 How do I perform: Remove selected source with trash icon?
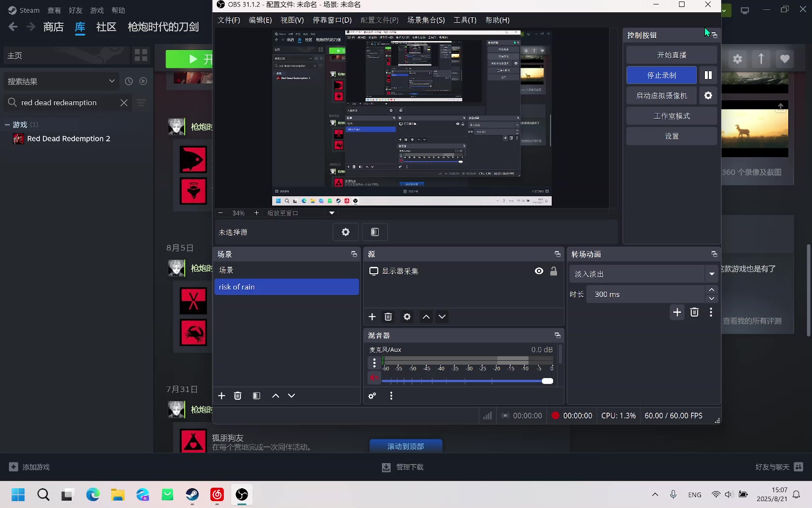click(x=388, y=317)
